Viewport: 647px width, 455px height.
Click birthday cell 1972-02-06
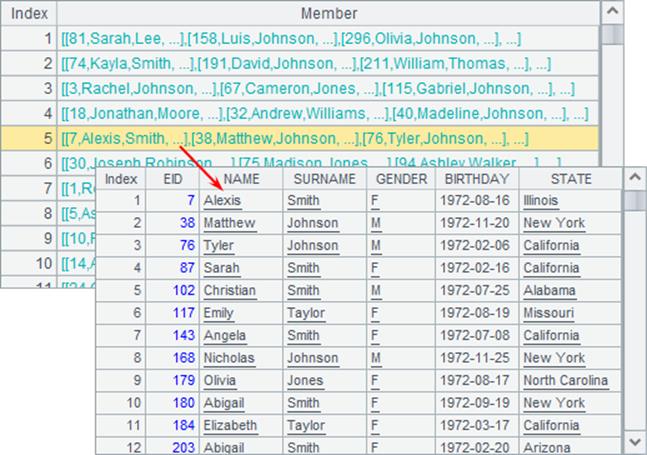[x=475, y=245]
